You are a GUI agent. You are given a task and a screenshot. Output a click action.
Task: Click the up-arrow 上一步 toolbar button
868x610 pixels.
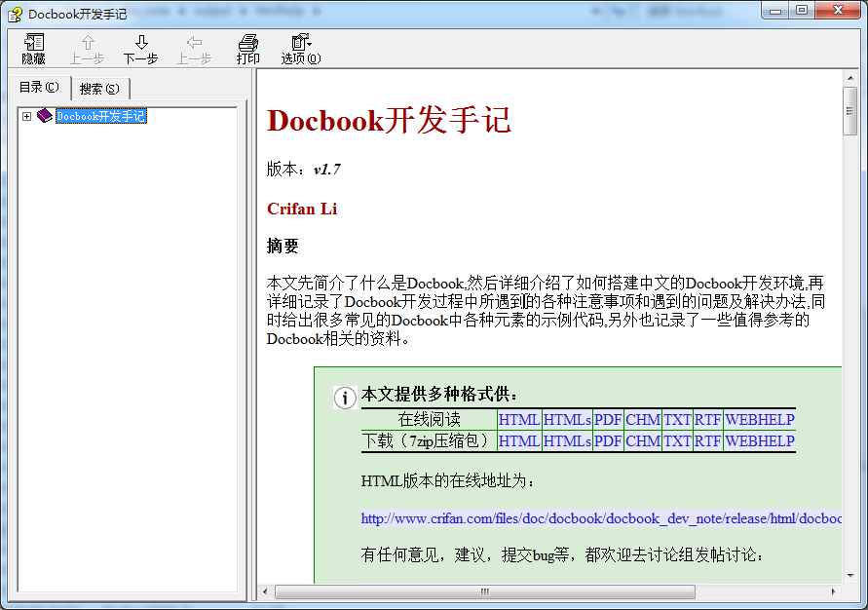point(87,50)
